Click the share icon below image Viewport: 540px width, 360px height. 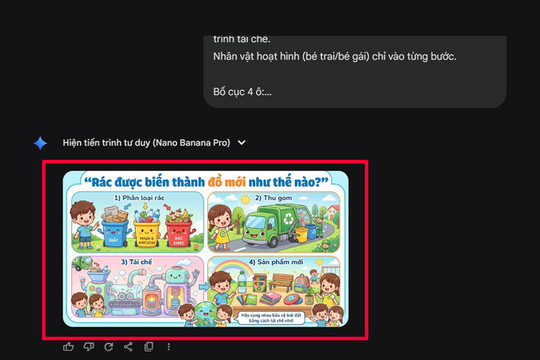[128, 347]
